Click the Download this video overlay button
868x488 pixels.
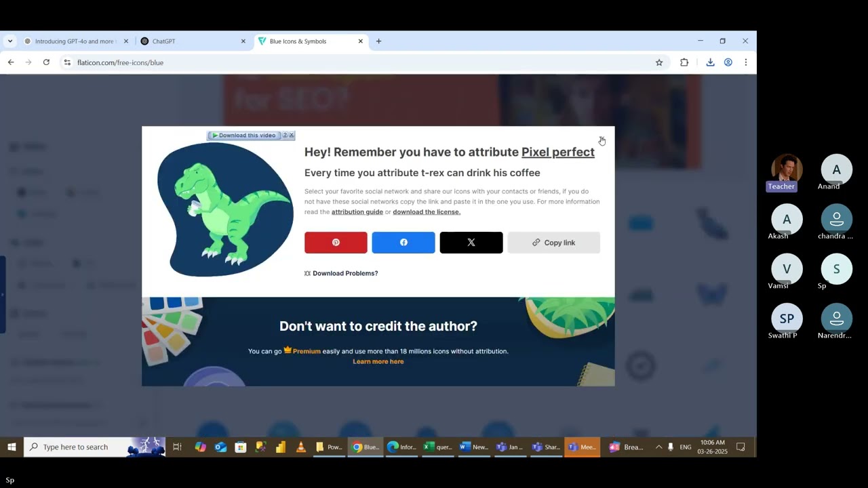(x=244, y=136)
